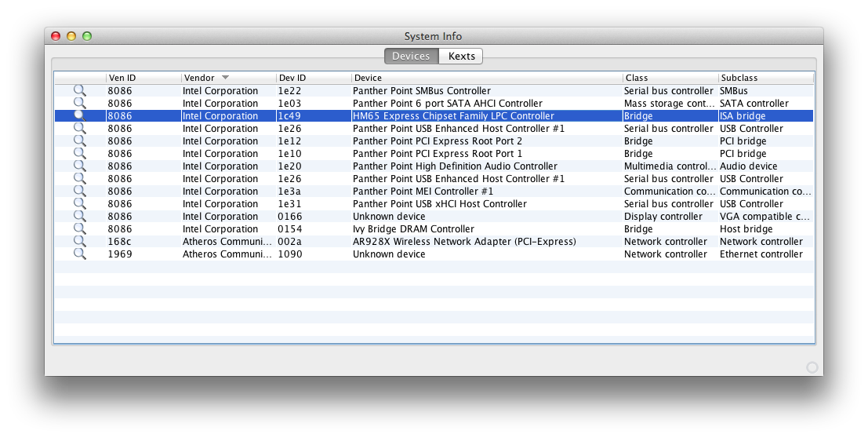Click magnifier icon for AR928X Wireless Adapter
Viewport: 868px width, 438px height.
pyautogui.click(x=79, y=242)
